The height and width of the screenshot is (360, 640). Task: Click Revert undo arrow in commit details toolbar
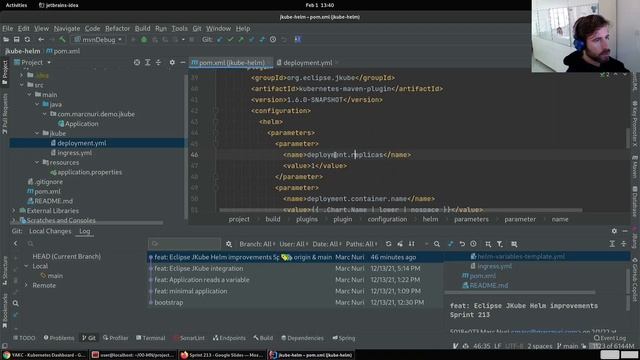tap(462, 244)
